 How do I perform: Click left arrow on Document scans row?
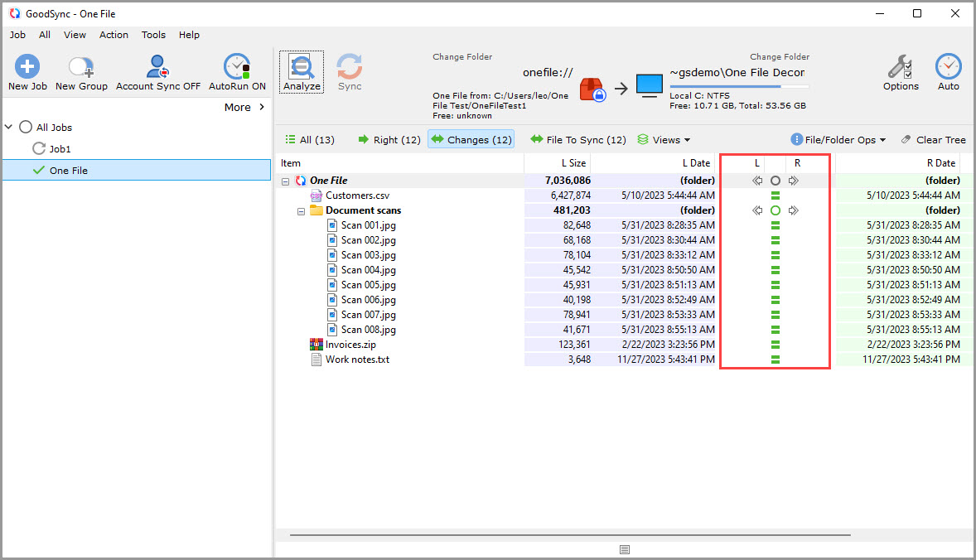(757, 210)
